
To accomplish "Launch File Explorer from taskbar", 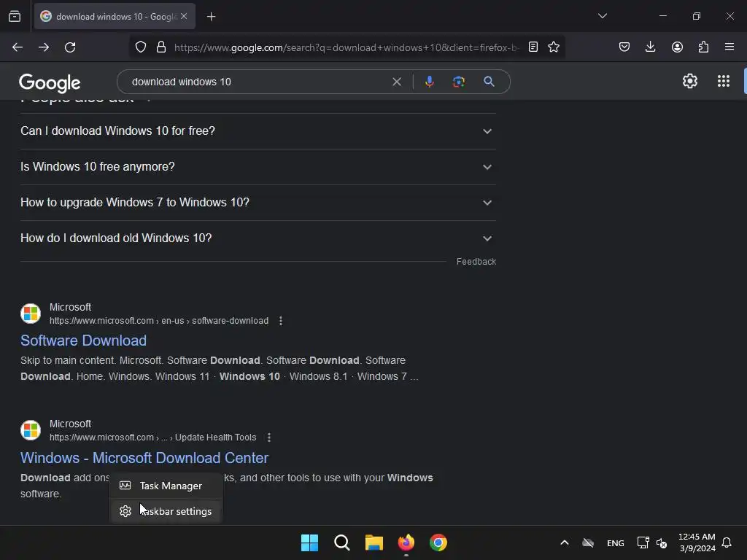I will [x=374, y=542].
